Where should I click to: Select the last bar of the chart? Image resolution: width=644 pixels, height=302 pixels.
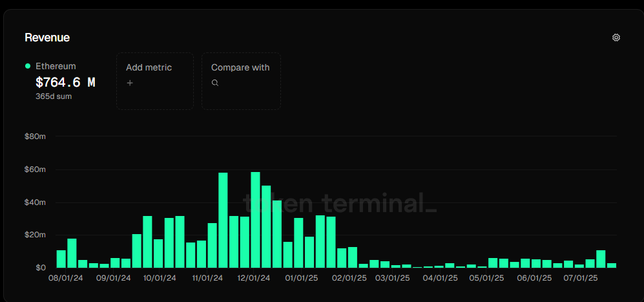[x=612, y=265]
